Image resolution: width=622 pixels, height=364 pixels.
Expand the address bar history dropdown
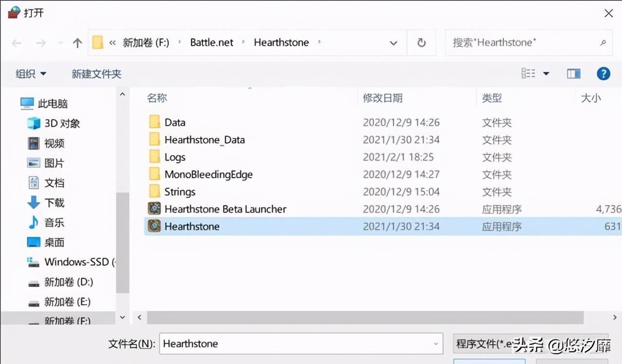coord(394,43)
